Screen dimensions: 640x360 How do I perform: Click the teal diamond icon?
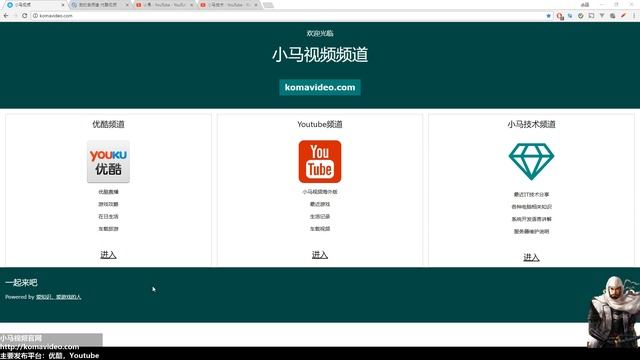(531, 162)
